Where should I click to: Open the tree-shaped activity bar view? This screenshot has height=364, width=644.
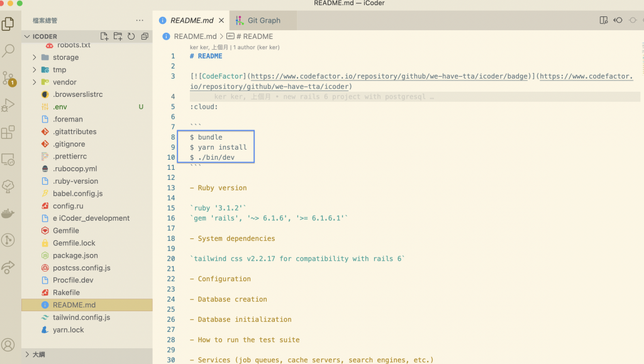tap(8, 186)
